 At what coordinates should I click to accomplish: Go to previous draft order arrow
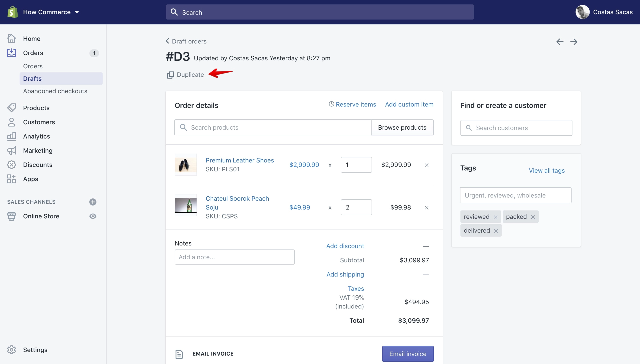tap(560, 42)
